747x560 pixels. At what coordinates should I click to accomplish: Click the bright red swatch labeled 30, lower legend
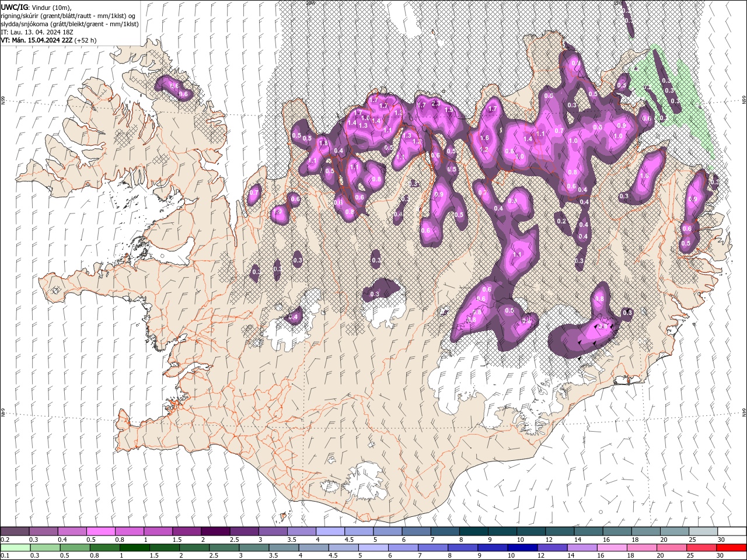point(730,548)
